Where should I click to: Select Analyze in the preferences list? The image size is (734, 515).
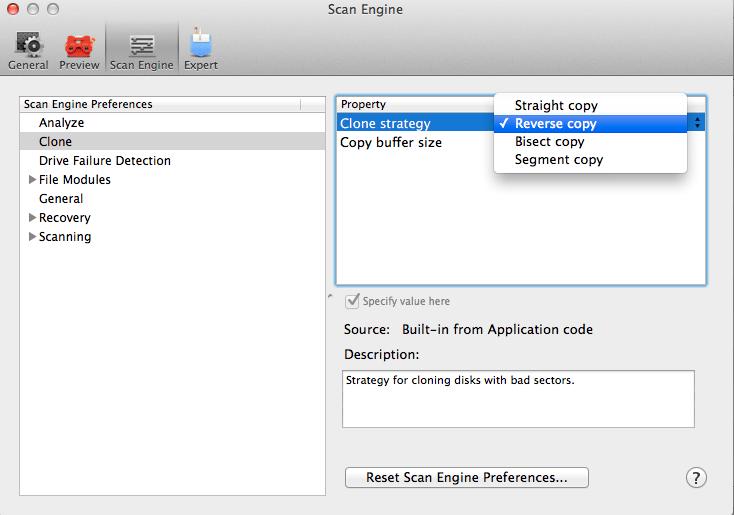pyautogui.click(x=61, y=123)
